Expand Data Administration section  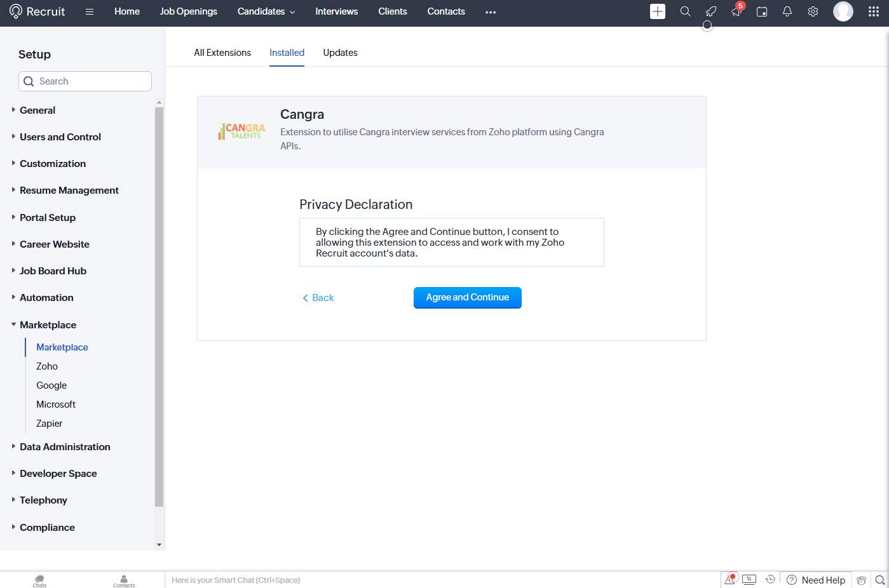point(65,446)
